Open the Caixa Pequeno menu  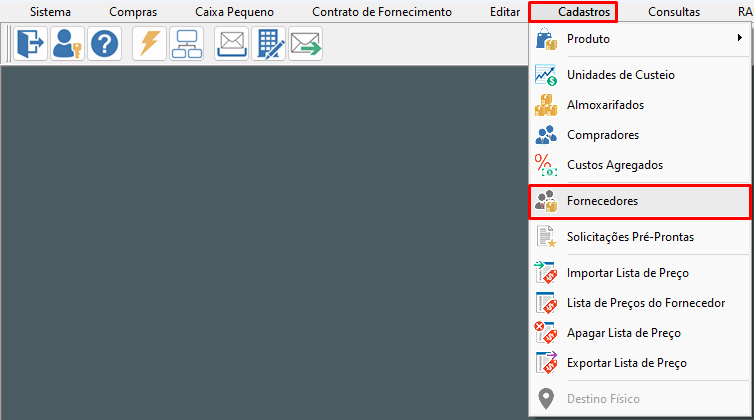tap(234, 12)
